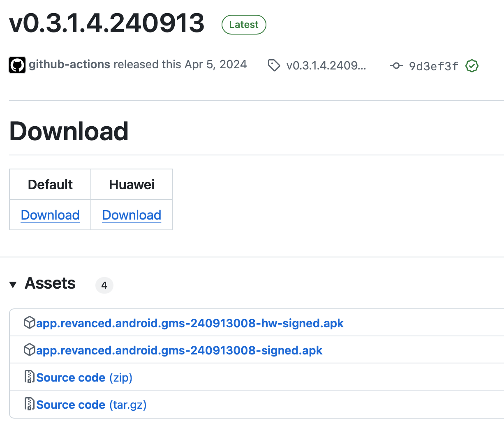The image size is (504, 426).
Task: Click the package icon beside hw-signed.apk
Action: tap(29, 323)
